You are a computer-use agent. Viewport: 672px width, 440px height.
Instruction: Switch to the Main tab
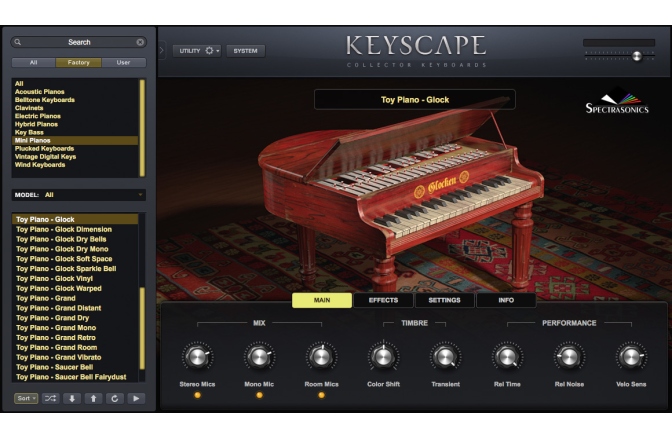[x=322, y=300]
